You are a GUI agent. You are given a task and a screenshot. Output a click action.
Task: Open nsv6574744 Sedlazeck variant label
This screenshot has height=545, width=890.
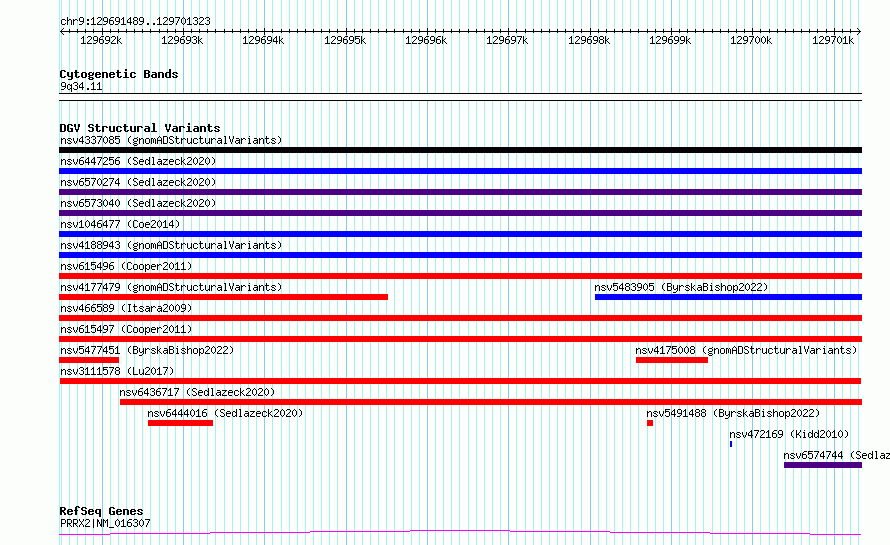click(837, 455)
